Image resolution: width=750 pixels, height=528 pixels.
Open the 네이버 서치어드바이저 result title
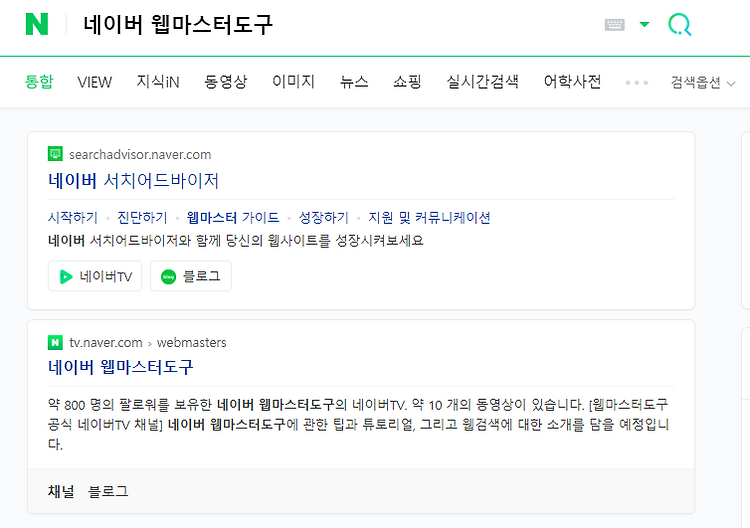(x=133, y=181)
